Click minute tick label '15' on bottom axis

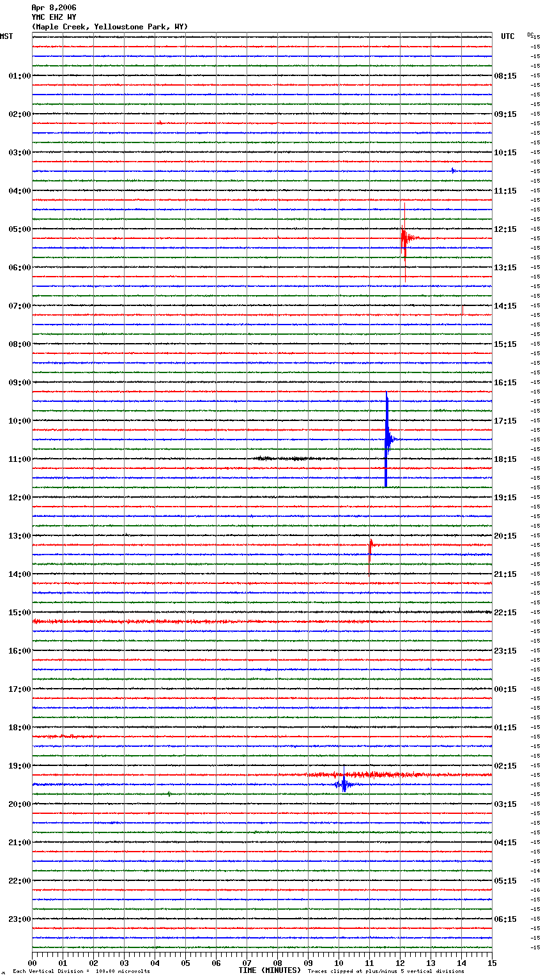click(492, 963)
